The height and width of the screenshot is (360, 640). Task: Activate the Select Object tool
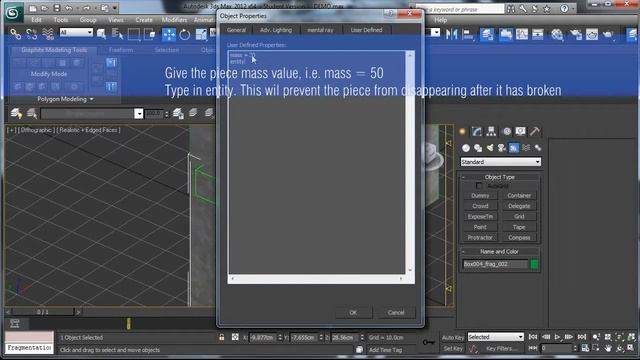point(101,34)
